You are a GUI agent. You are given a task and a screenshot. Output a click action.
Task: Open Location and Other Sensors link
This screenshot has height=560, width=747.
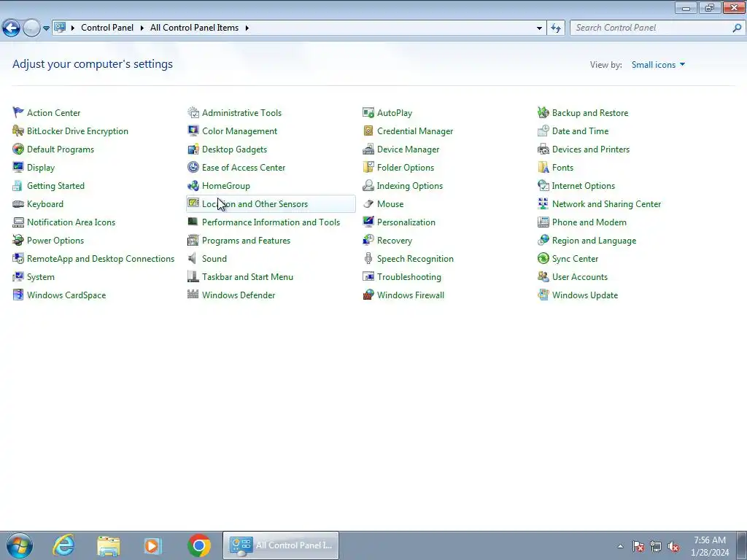[255, 204]
